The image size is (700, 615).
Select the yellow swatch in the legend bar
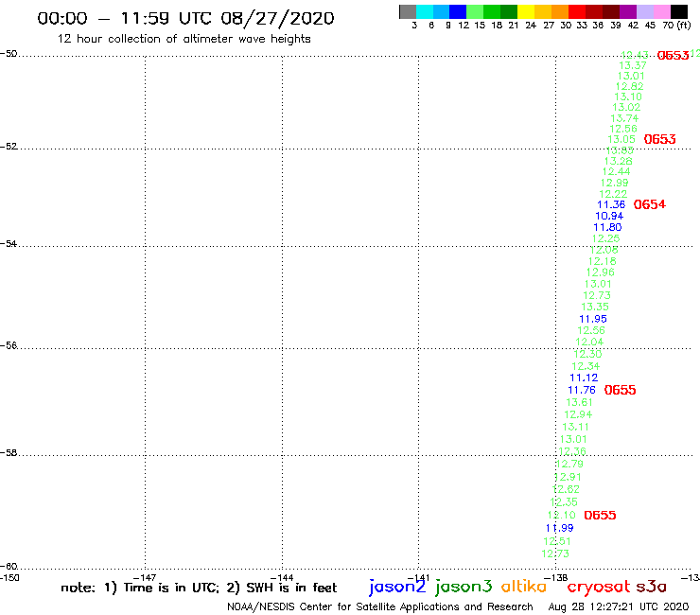526,11
